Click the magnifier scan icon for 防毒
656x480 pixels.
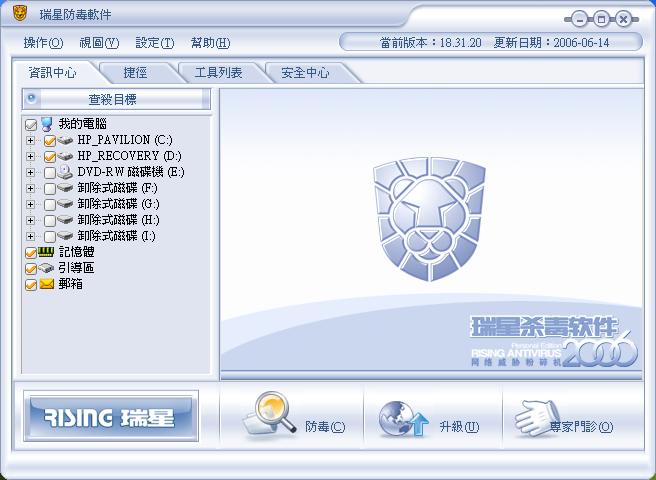click(270, 414)
